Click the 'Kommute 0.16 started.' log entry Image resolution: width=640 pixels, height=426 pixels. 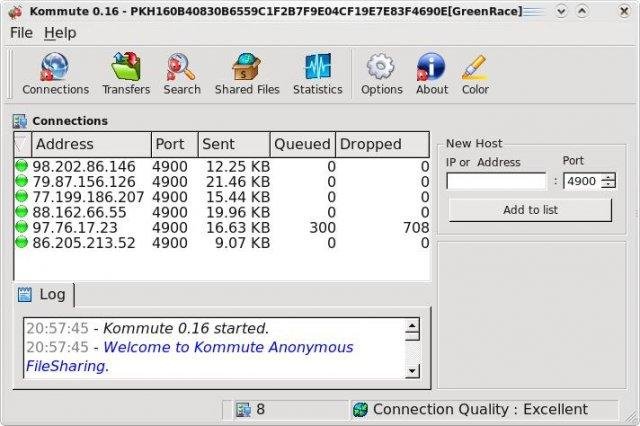point(186,328)
